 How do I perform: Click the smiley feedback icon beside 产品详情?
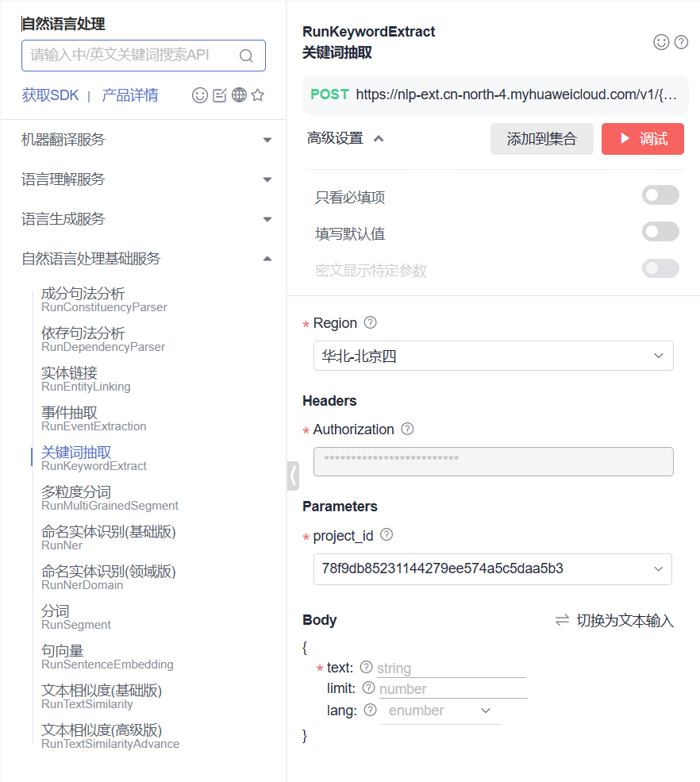click(200, 95)
